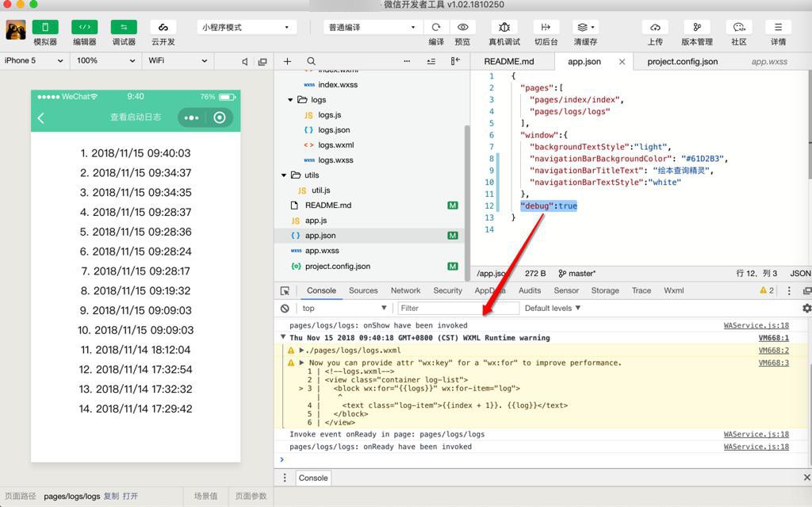Screen dimensions: 812x507
Task: Switch to Network devtools tab
Action: [x=405, y=290]
